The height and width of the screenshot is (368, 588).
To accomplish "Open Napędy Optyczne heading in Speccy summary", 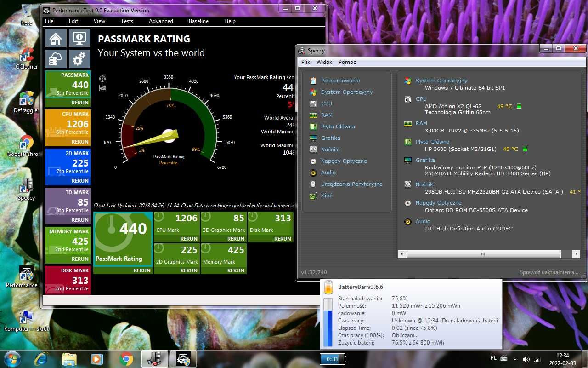I will pos(438,203).
